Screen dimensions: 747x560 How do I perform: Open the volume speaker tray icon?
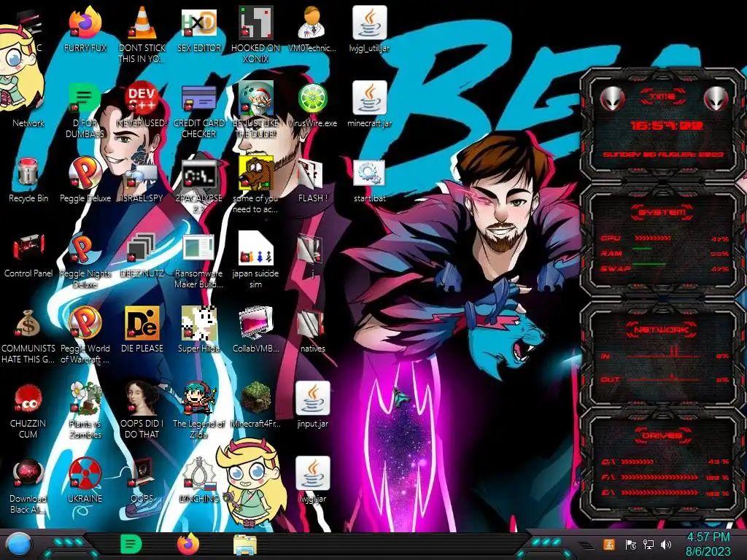[x=666, y=544]
